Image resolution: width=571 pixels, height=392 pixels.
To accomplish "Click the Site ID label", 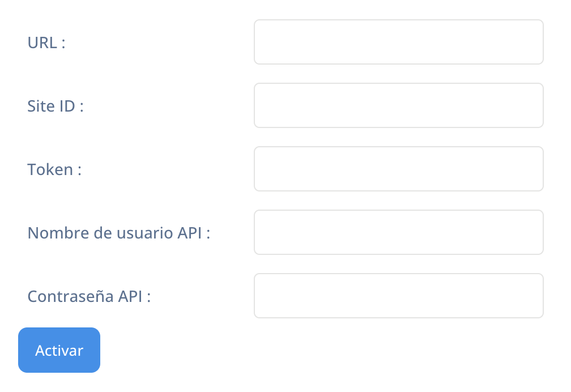I will pos(56,106).
